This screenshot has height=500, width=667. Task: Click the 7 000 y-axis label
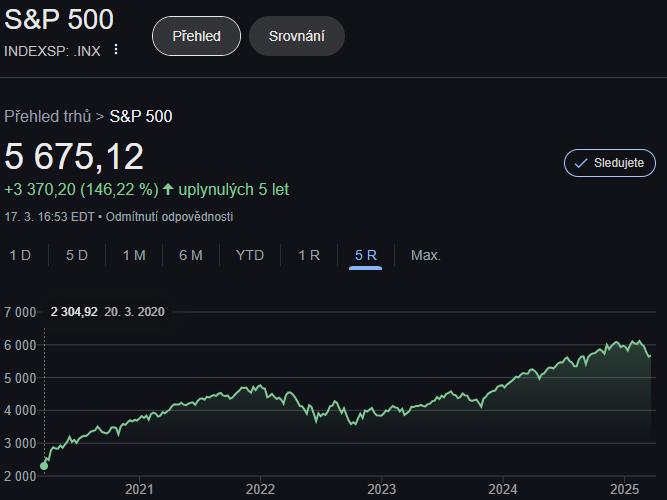[20, 312]
